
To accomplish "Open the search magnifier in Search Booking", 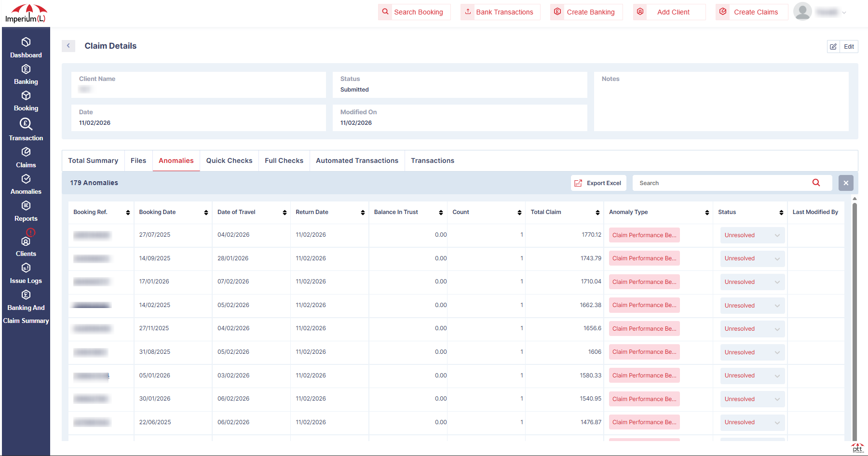I will [x=385, y=12].
